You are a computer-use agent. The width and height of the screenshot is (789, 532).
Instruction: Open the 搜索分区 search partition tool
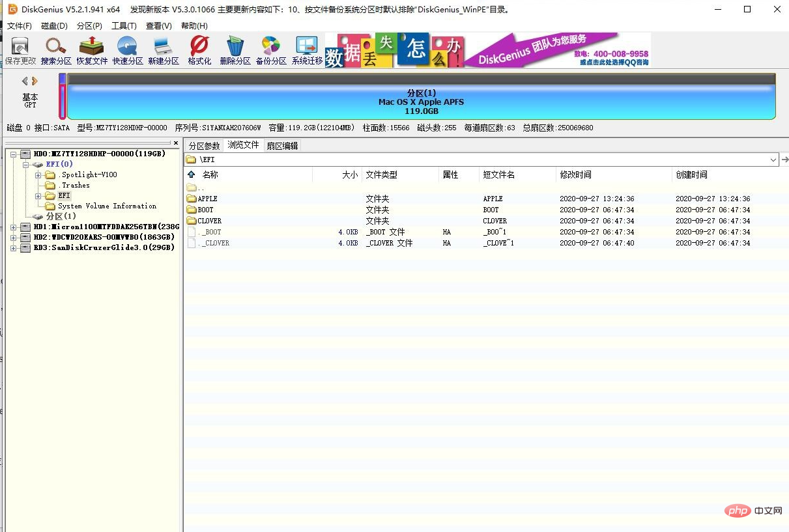click(56, 51)
